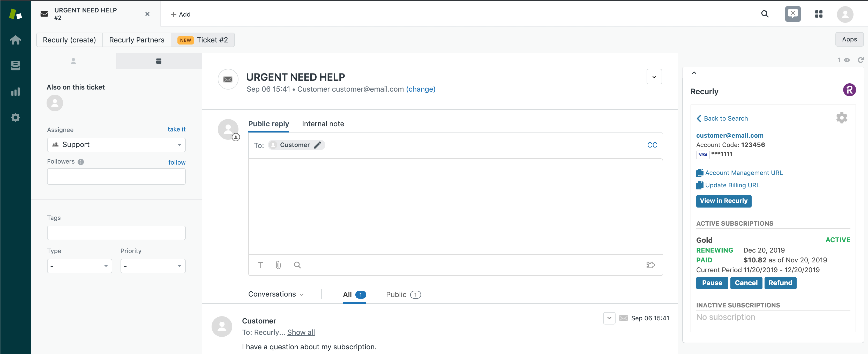Screen dimensions: 868x354
Task: Toggle the text formatting T icon
Action: click(260, 265)
